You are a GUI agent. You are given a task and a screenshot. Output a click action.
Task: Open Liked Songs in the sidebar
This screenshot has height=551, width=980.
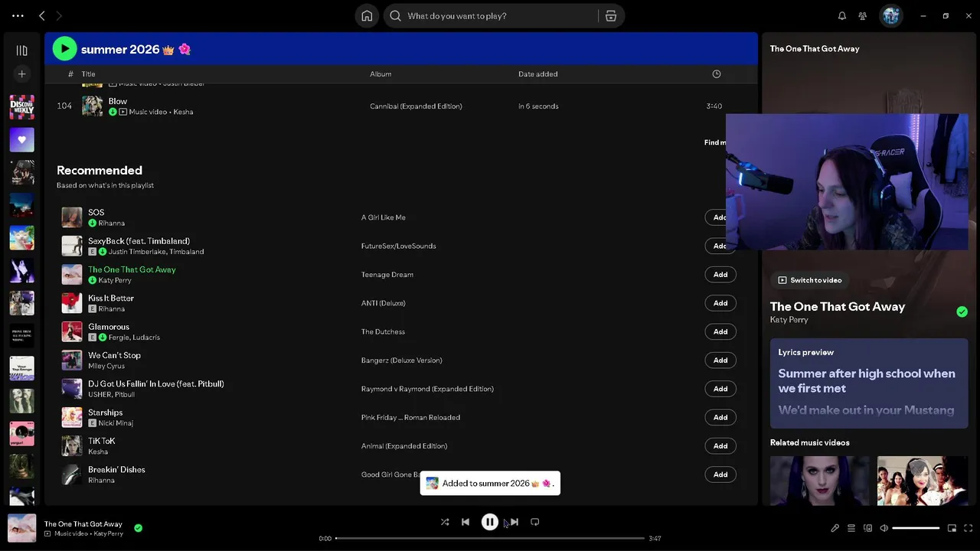click(x=21, y=139)
